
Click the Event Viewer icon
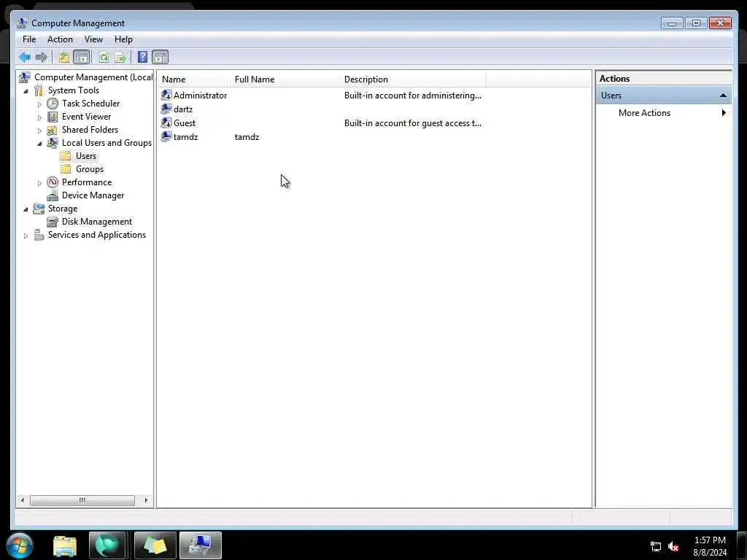point(53,117)
